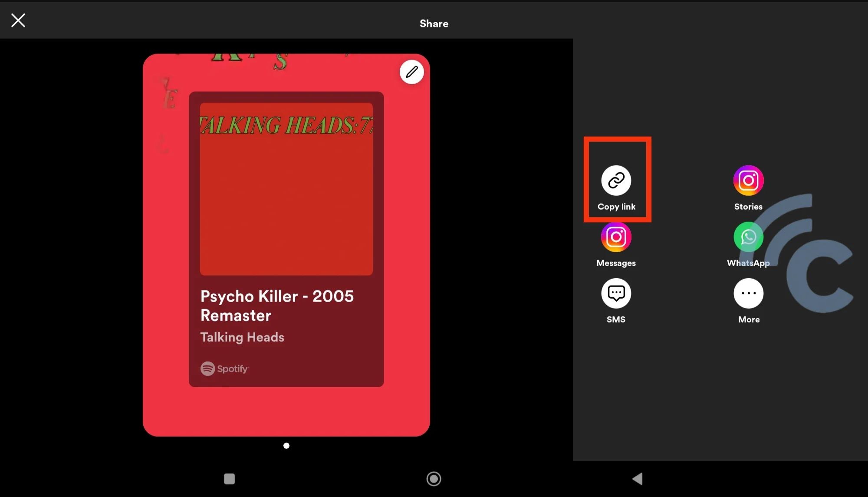Share the song via SMS
The width and height of the screenshot is (868, 497).
(616, 293)
